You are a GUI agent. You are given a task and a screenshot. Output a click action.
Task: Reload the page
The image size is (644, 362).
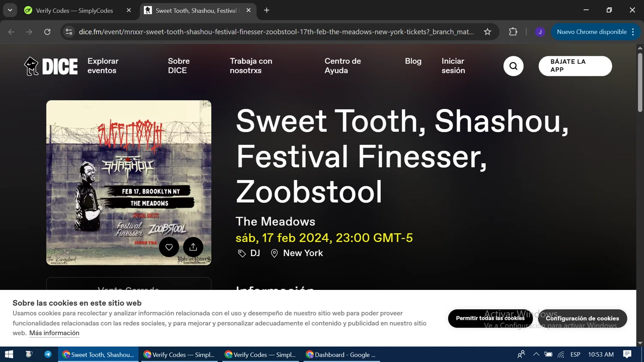47,32
